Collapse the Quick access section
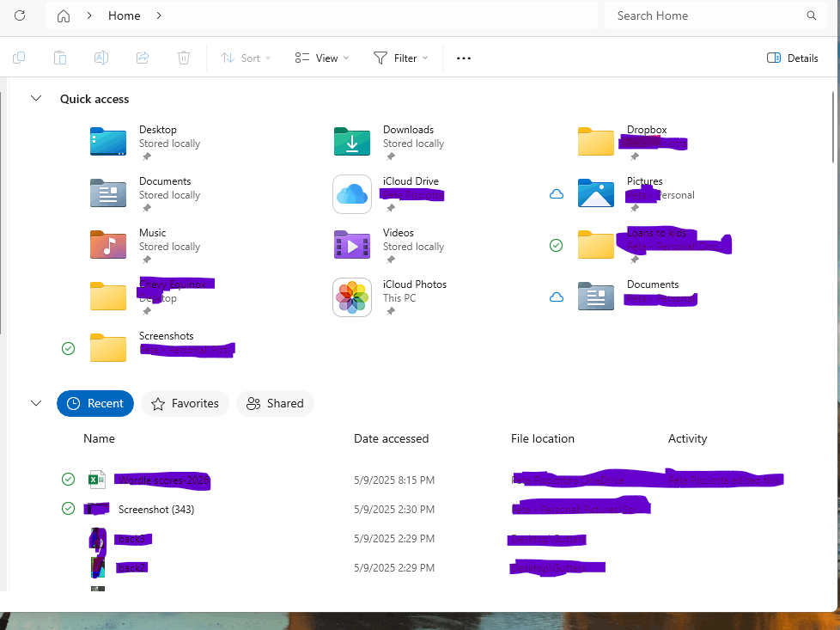This screenshot has height=630, width=840. pos(36,98)
